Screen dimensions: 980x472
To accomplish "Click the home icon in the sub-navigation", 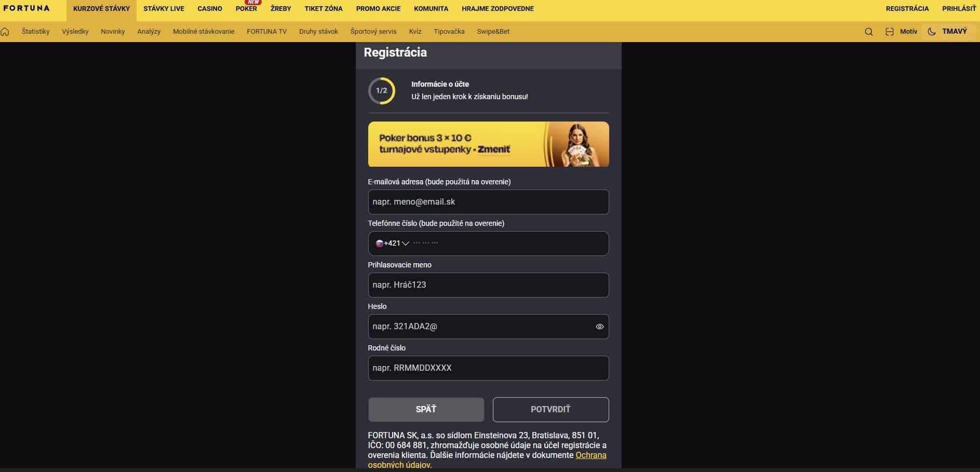I will tap(5, 32).
